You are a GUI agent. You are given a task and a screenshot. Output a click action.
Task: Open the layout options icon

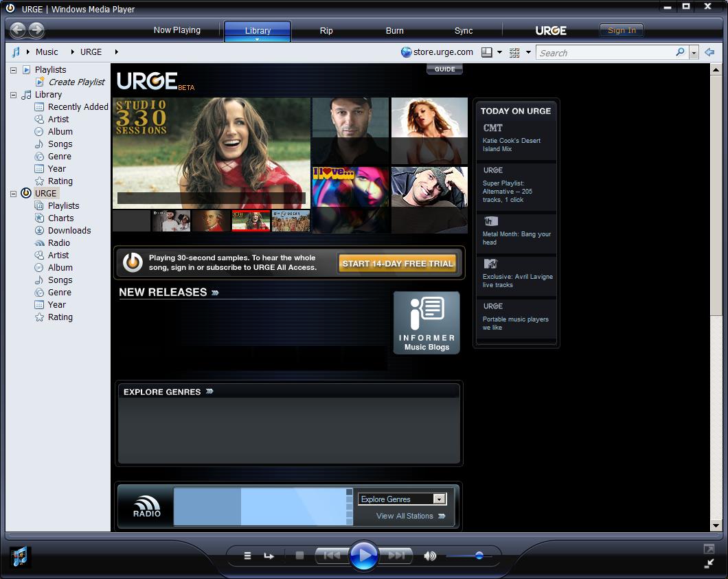486,52
